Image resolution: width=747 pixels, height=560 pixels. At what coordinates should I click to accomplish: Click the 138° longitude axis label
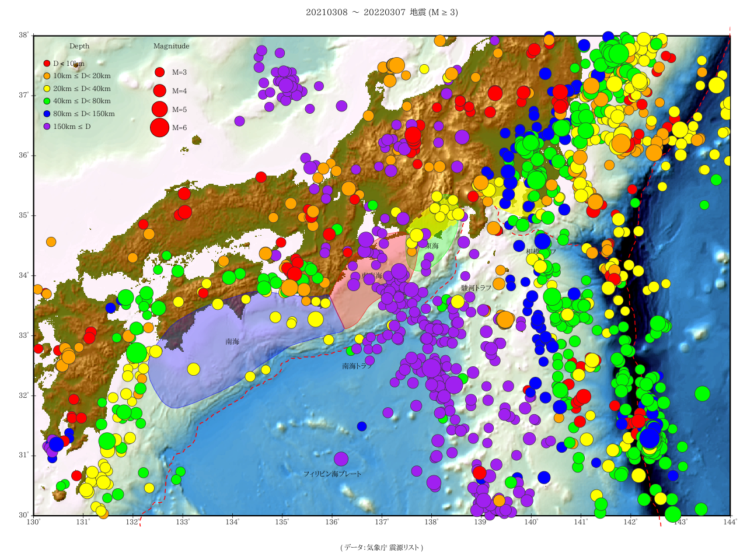432,523
